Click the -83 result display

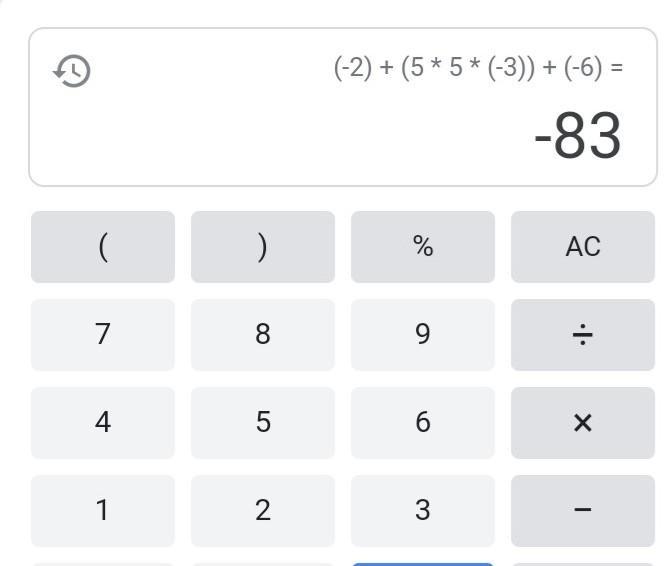pos(578,135)
